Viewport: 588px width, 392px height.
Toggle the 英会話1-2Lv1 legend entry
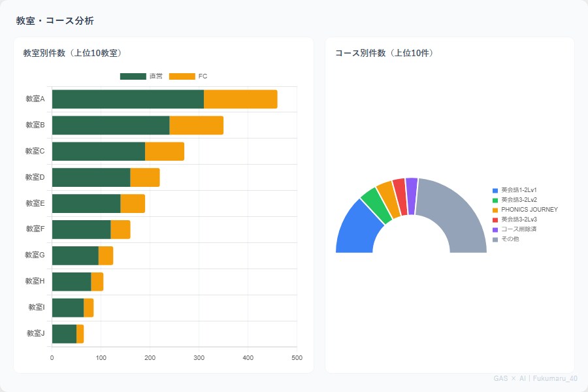[515, 190]
